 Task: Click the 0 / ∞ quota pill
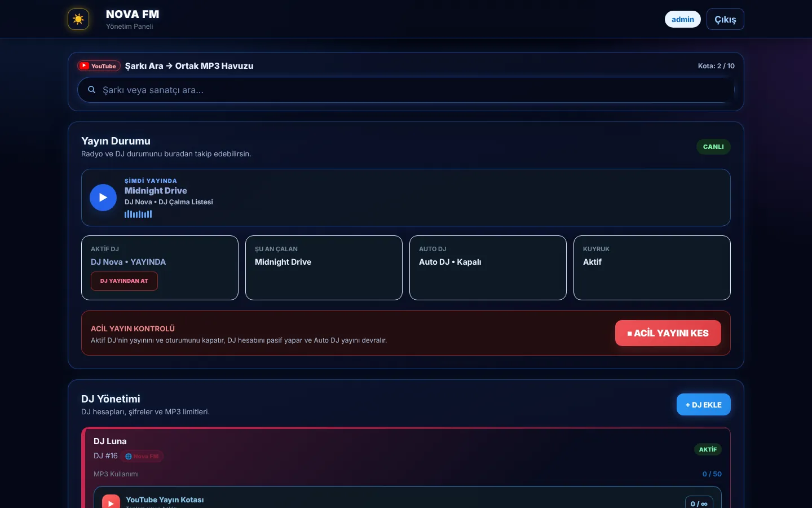(699, 502)
